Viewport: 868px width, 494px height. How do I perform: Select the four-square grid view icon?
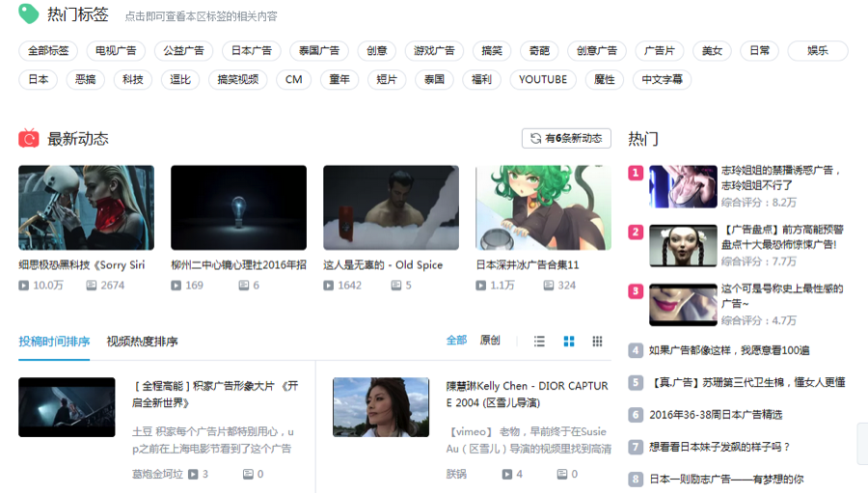coord(568,342)
